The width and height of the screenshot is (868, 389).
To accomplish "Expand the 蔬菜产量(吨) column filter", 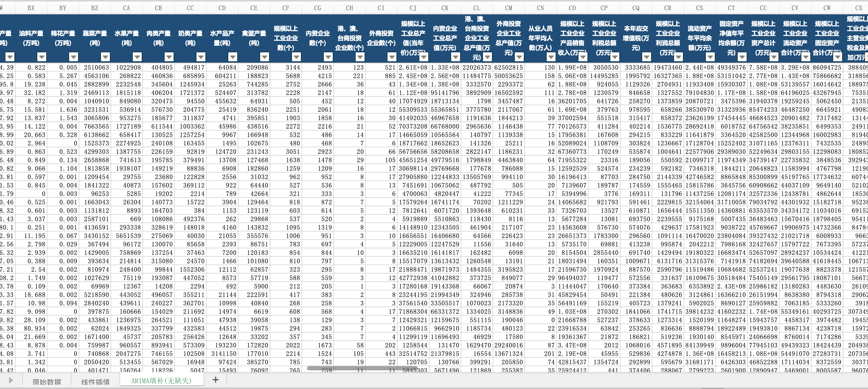I will [x=105, y=57].
